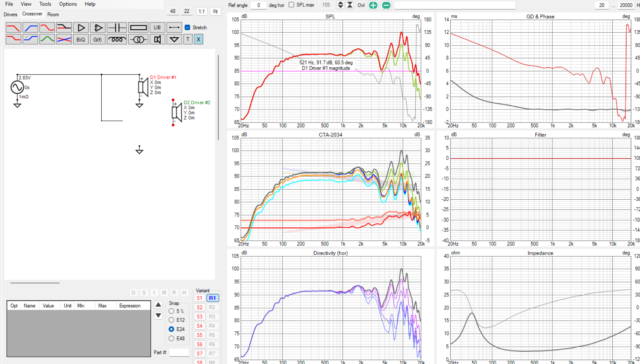Add a ground symbol to schematic
Screen dimensions: 640x364
(174, 39)
